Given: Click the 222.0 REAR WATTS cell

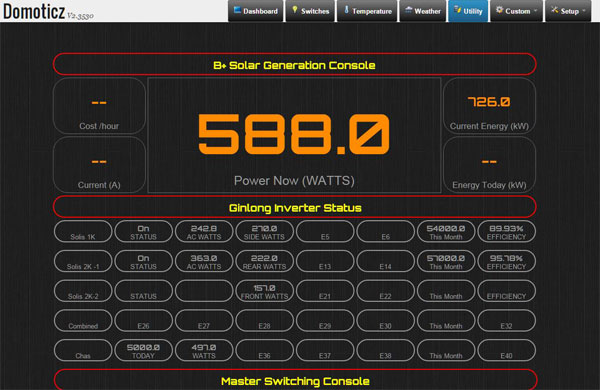Looking at the screenshot, I should pos(264,261).
